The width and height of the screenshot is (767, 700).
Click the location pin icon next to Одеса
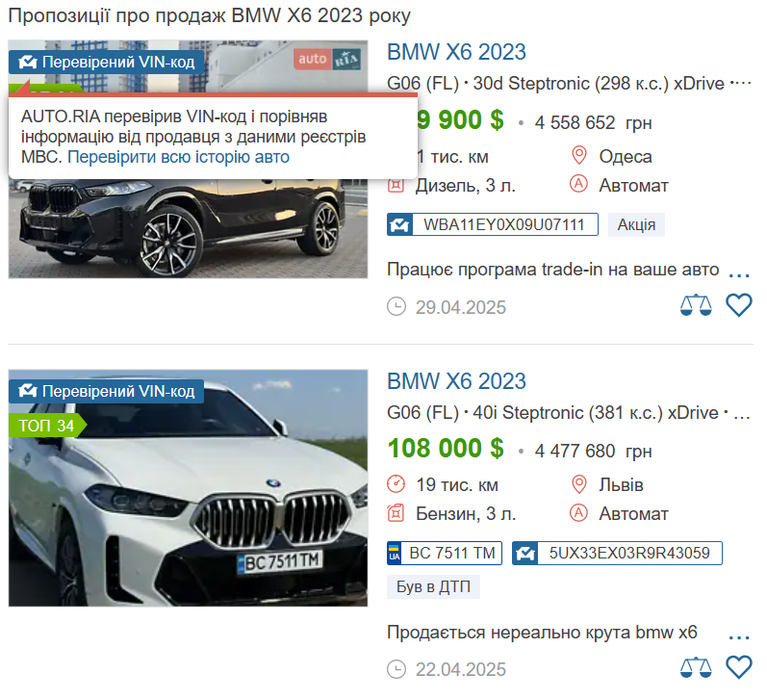[578, 156]
